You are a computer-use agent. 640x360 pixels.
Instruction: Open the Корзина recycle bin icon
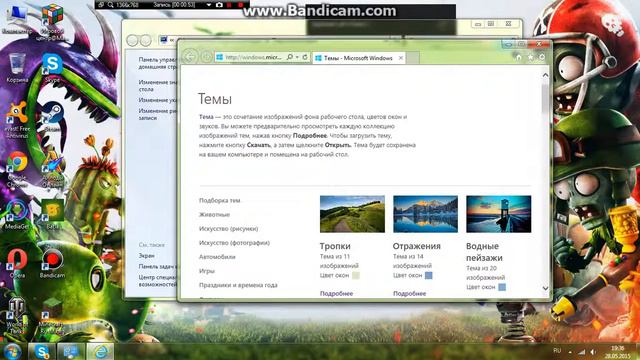17,68
